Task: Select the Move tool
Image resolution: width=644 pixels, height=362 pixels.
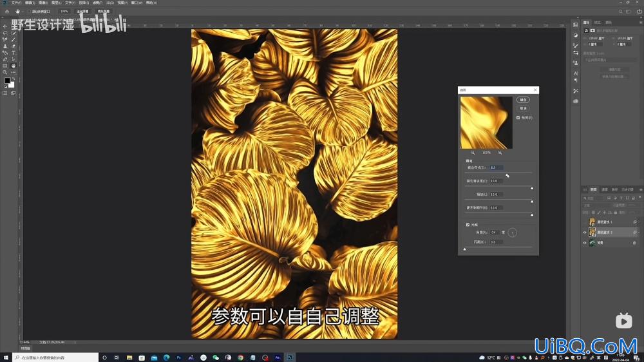Action: pyautogui.click(x=5, y=26)
